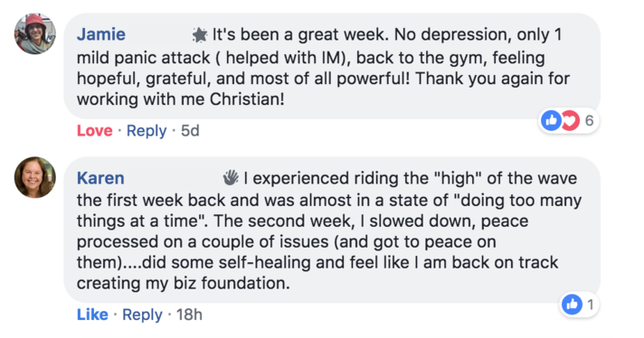This screenshot has height=338, width=644.
Task: Show who liked Karen's comment via count 1
Action: (x=591, y=305)
